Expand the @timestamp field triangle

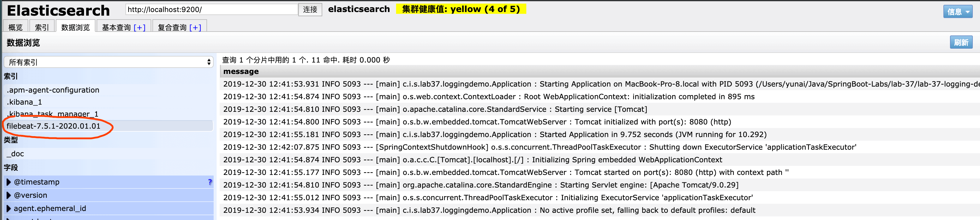tap(9, 182)
